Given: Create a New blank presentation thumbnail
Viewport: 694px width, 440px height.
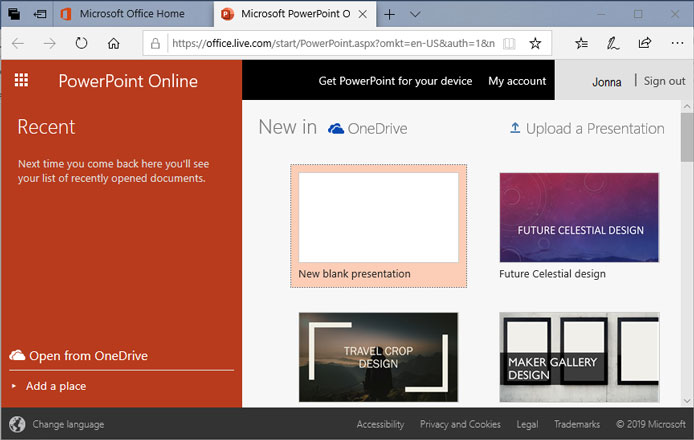Looking at the screenshot, I should coord(378,217).
